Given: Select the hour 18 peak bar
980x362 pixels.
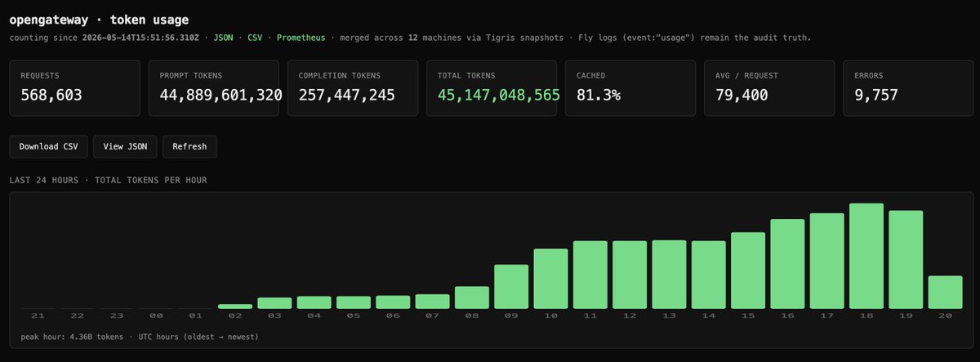Looking at the screenshot, I should pos(866,256).
